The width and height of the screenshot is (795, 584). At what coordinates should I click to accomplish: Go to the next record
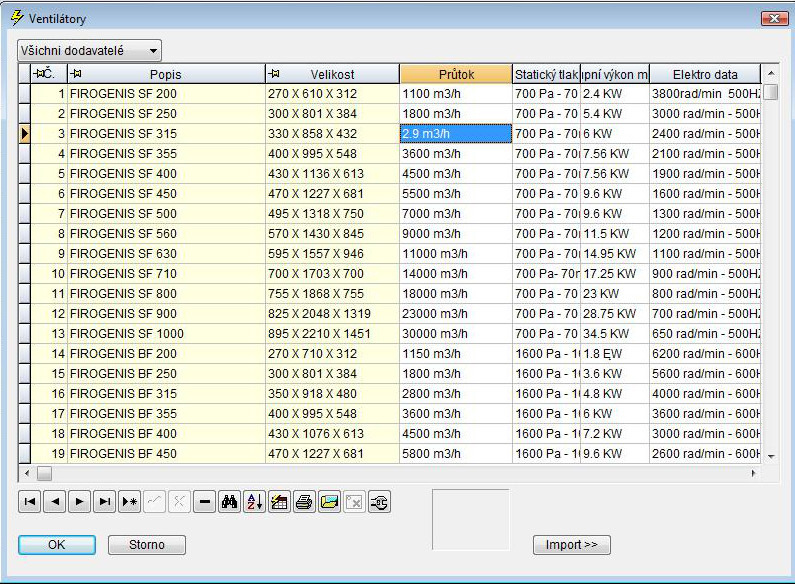point(79,502)
